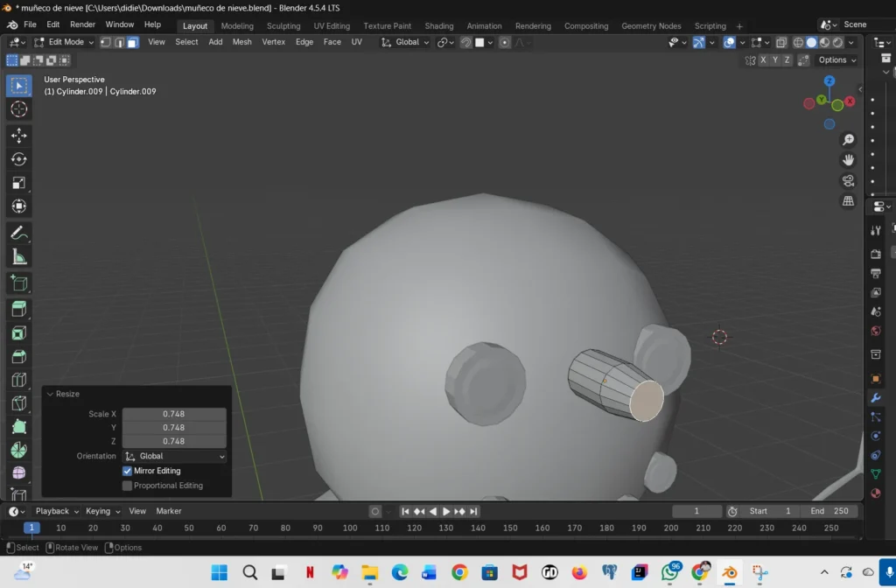Choose the 3D Cursor tool
The height and width of the screenshot is (588, 896).
(x=18, y=109)
